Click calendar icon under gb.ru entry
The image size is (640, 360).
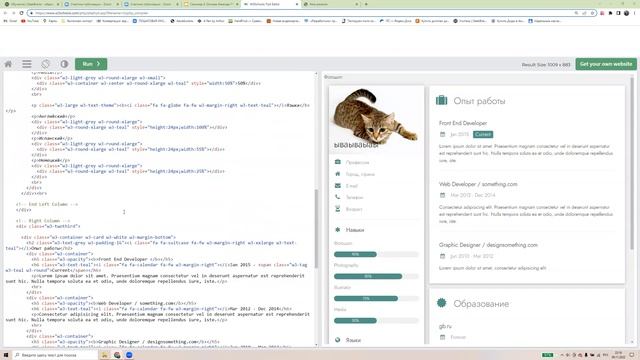[442, 337]
